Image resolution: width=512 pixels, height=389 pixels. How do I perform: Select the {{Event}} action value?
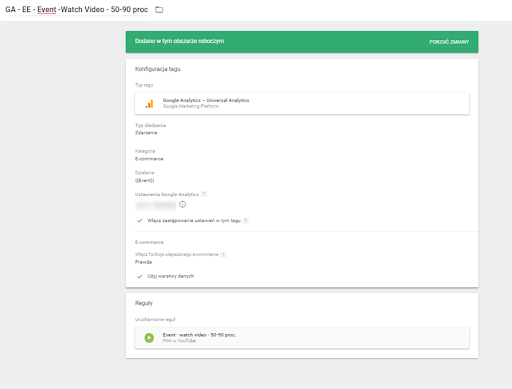coord(144,180)
